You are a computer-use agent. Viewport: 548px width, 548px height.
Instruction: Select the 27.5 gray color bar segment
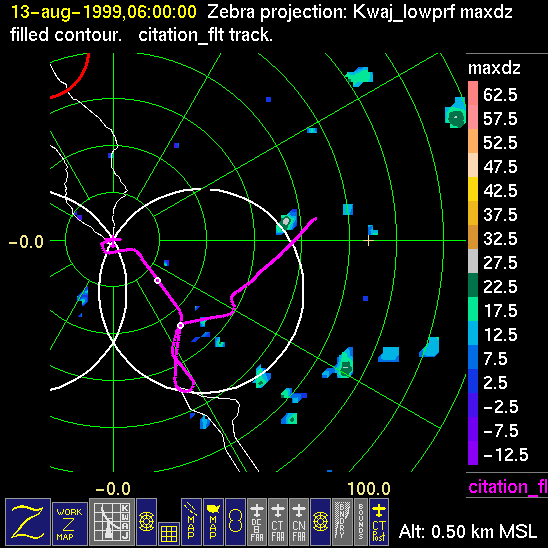473,261
